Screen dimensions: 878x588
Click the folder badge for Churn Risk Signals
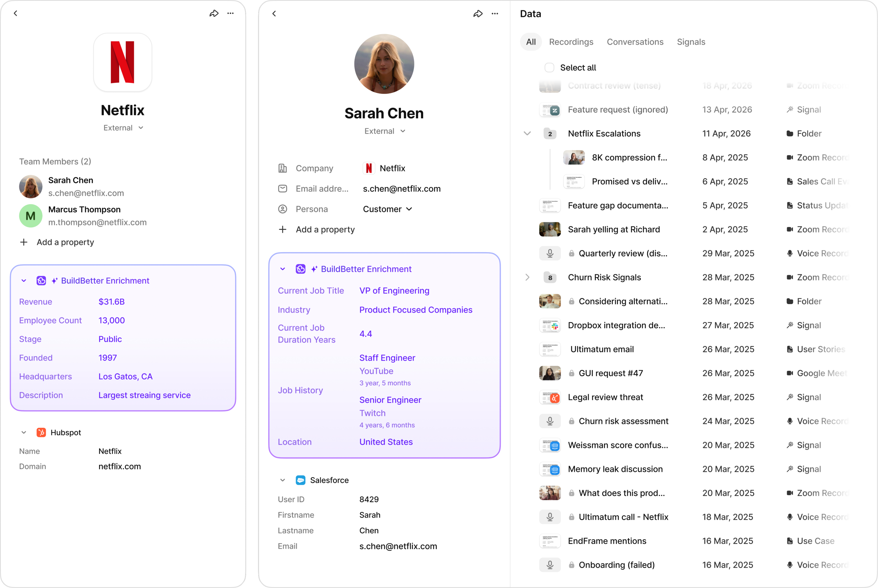click(x=550, y=277)
